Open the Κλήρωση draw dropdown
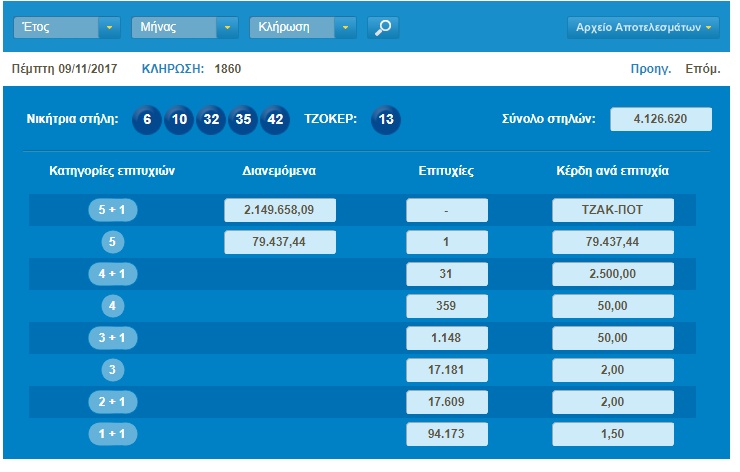This screenshot has height=472, width=740. [x=303, y=27]
